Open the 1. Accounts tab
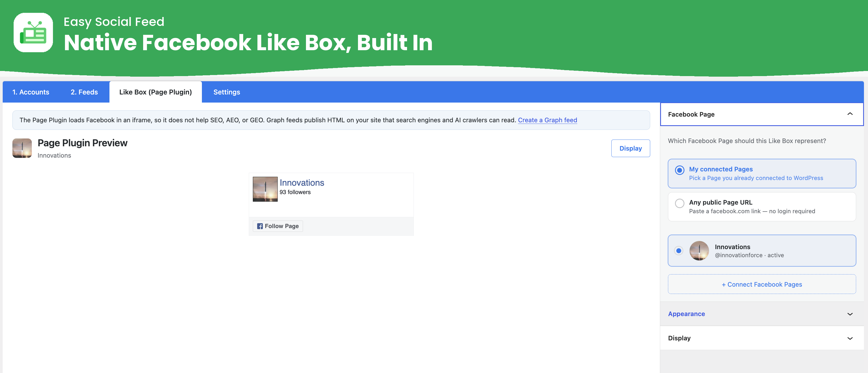868x373 pixels. 31,92
